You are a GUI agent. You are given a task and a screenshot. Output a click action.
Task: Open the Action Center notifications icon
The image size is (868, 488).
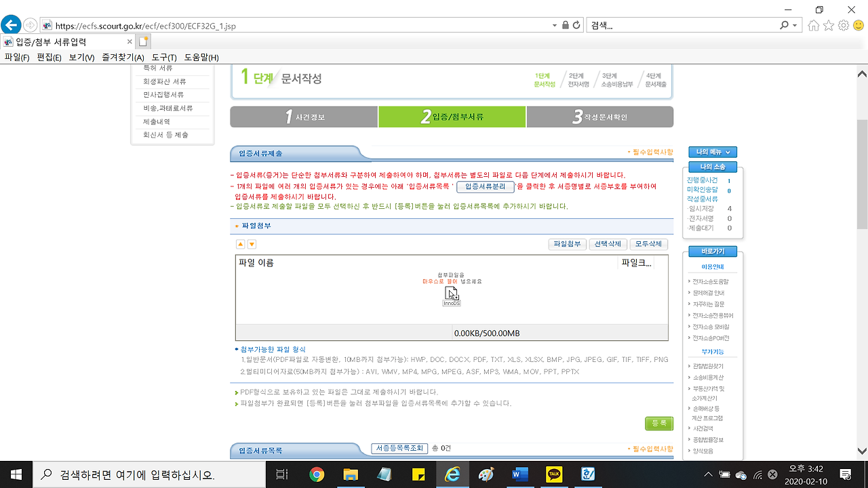(846, 474)
